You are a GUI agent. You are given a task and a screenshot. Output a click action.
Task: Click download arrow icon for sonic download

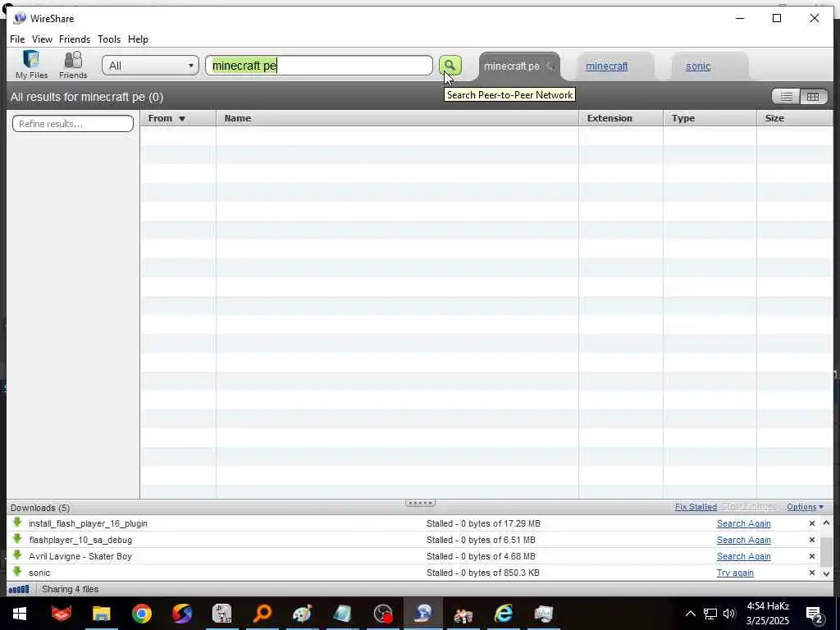pos(17,572)
